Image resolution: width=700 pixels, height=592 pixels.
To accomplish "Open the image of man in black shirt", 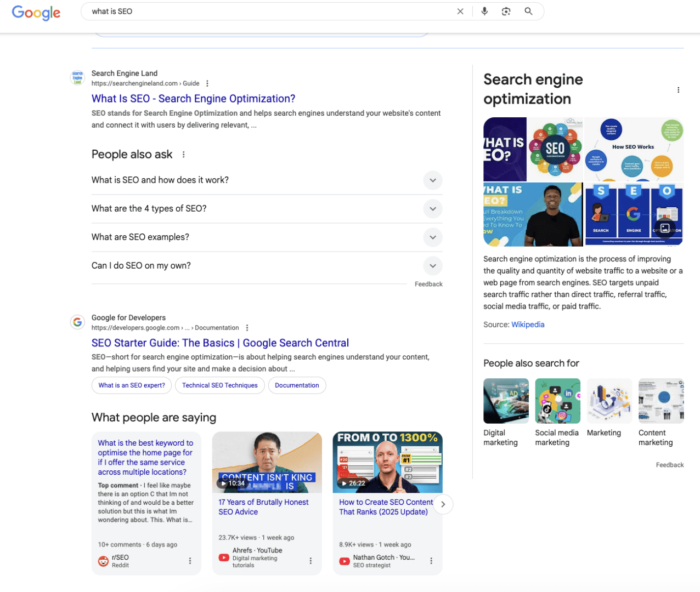I will click(533, 214).
